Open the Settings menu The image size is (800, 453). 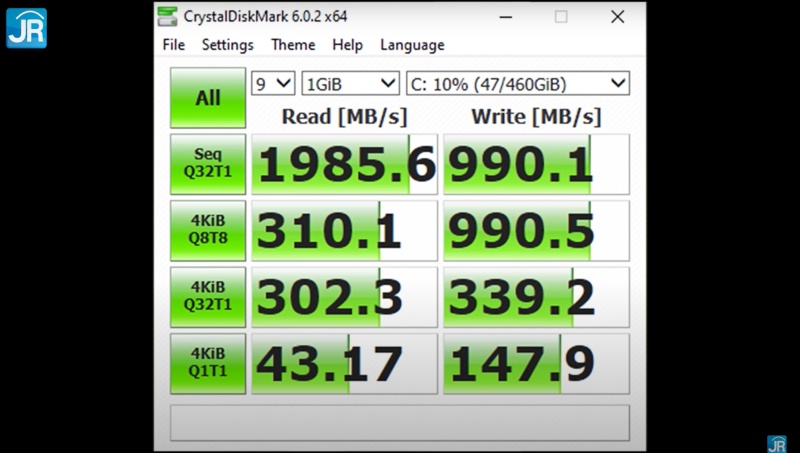(x=228, y=45)
